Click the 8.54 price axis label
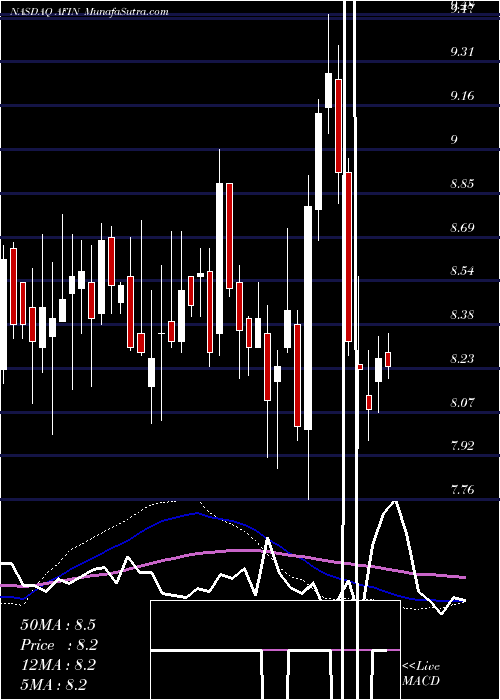 462,271
